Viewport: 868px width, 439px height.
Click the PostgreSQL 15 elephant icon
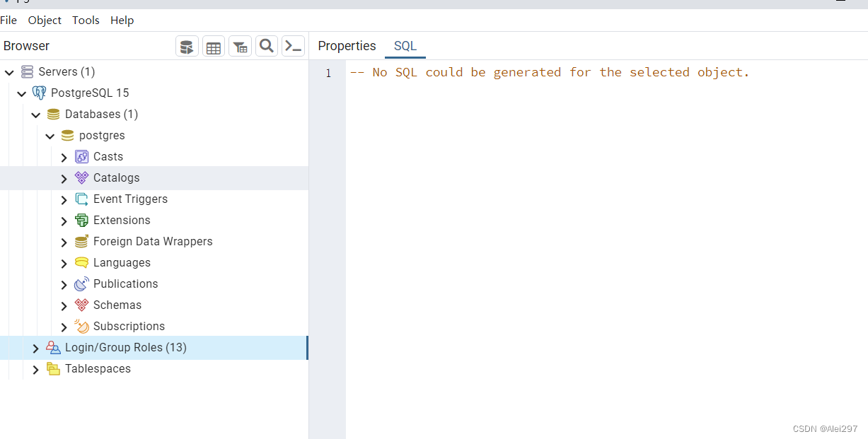pyautogui.click(x=40, y=93)
